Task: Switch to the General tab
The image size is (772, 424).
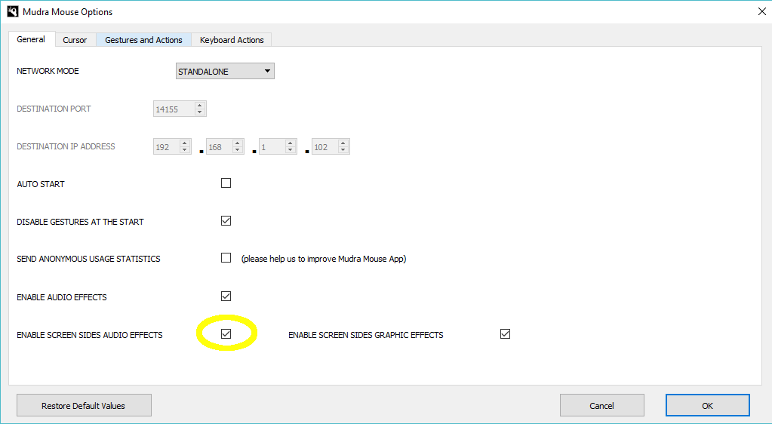Action: pos(31,39)
